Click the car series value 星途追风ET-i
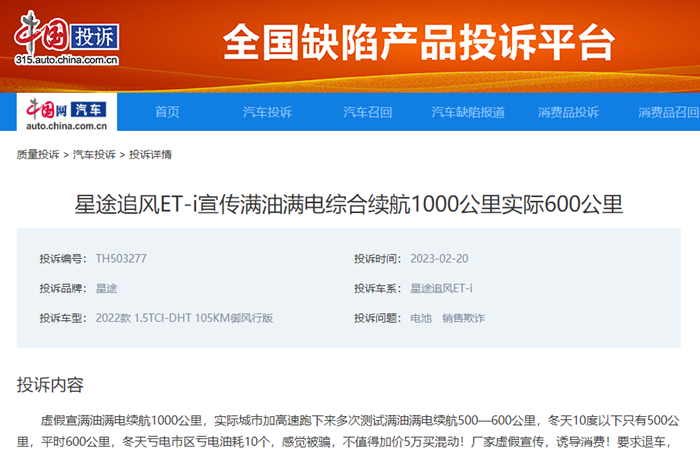700x455 pixels. (441, 288)
